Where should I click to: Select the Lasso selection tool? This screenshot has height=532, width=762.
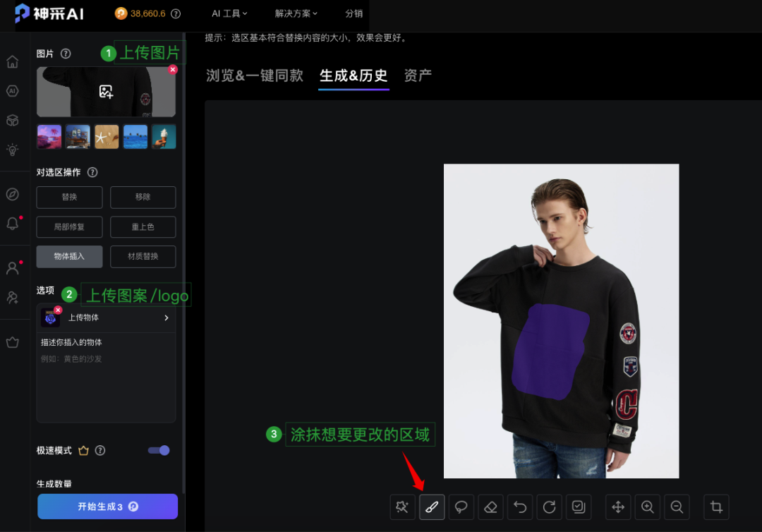(461, 507)
